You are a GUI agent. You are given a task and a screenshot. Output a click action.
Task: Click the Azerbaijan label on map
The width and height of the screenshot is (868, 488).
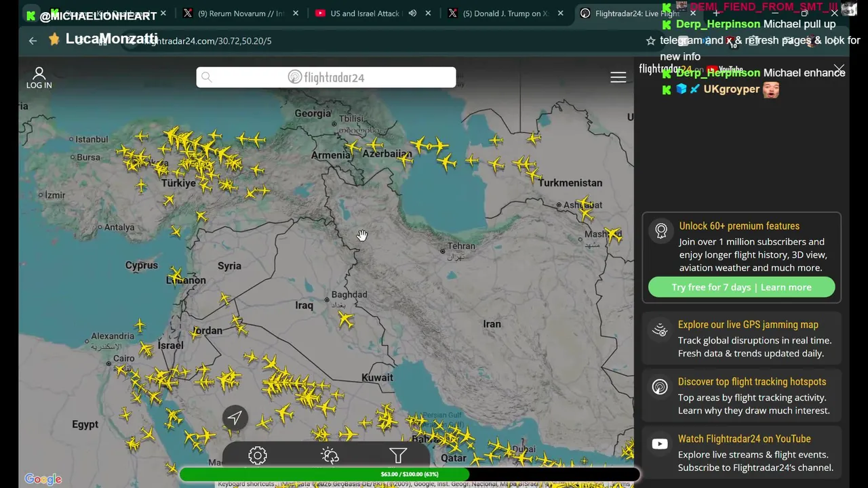pyautogui.click(x=387, y=153)
